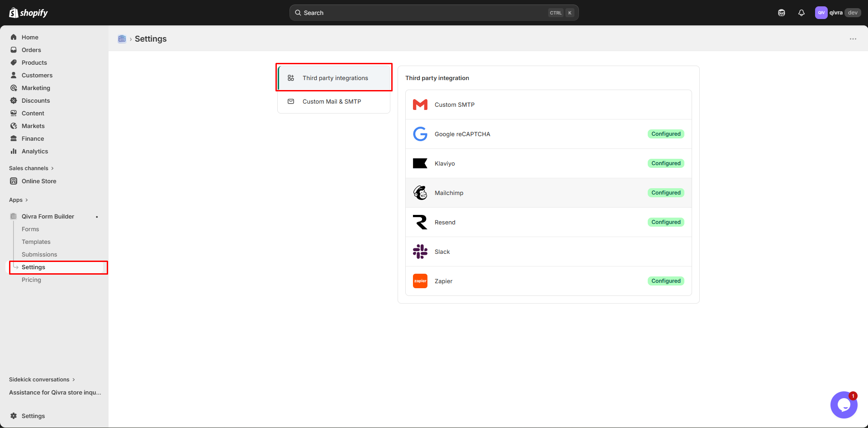The image size is (868, 428).
Task: Focus the Search field
Action: [x=434, y=13]
